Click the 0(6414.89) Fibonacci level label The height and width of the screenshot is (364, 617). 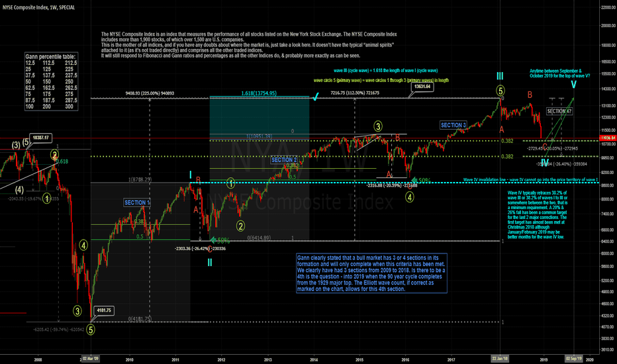[x=259, y=238]
